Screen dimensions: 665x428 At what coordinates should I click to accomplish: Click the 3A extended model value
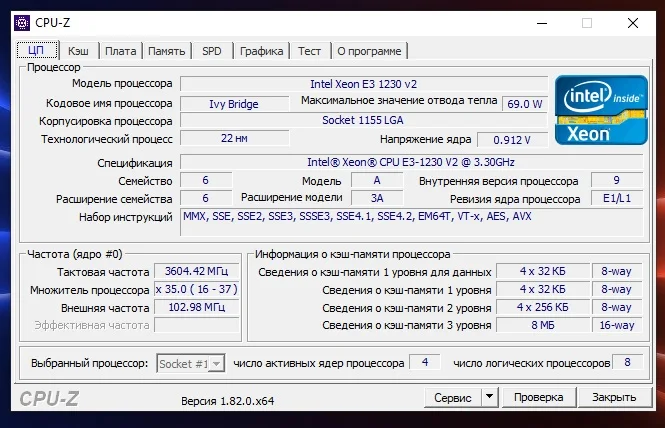[377, 198]
